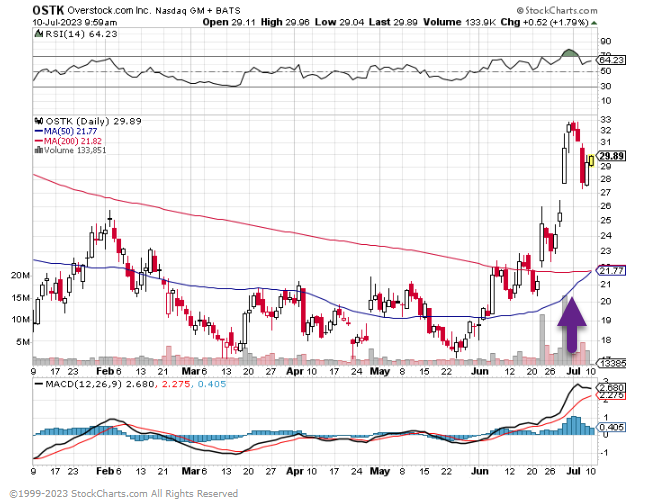Click the MACD histogram 0.405 value tag
Image resolution: width=654 pixels, height=504 pixels.
coord(611,427)
